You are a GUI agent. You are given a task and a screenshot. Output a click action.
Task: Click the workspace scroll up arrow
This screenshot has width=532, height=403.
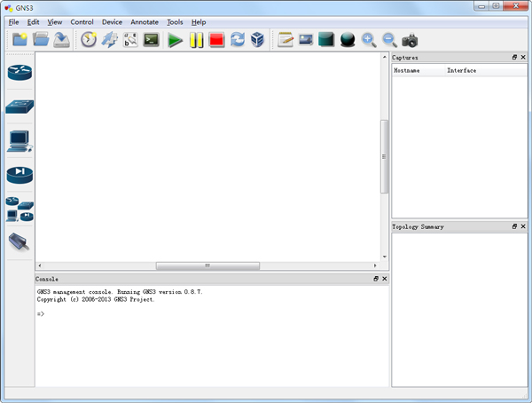pos(385,57)
